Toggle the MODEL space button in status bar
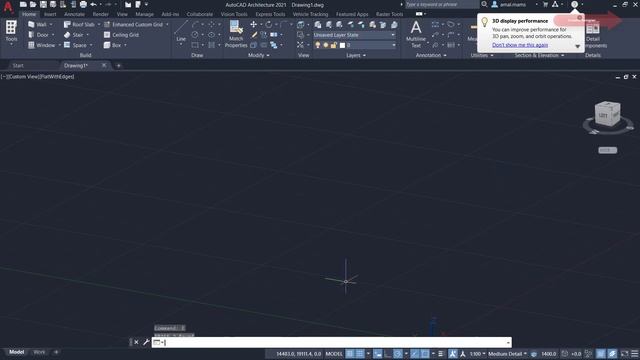This screenshot has height=360, width=640. pyautogui.click(x=334, y=353)
